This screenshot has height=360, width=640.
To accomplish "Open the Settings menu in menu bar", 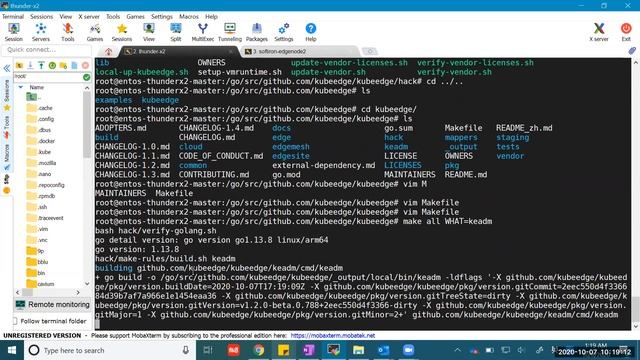I will coord(162,17).
